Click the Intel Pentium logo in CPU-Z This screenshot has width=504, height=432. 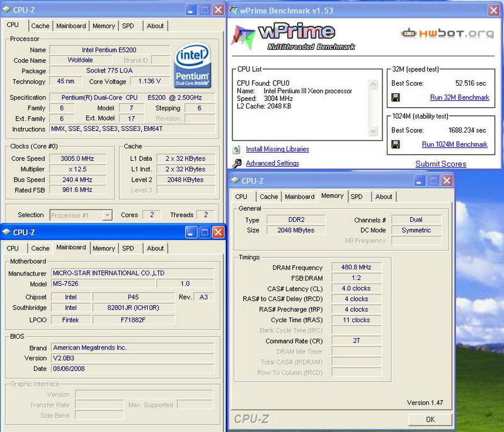193,66
